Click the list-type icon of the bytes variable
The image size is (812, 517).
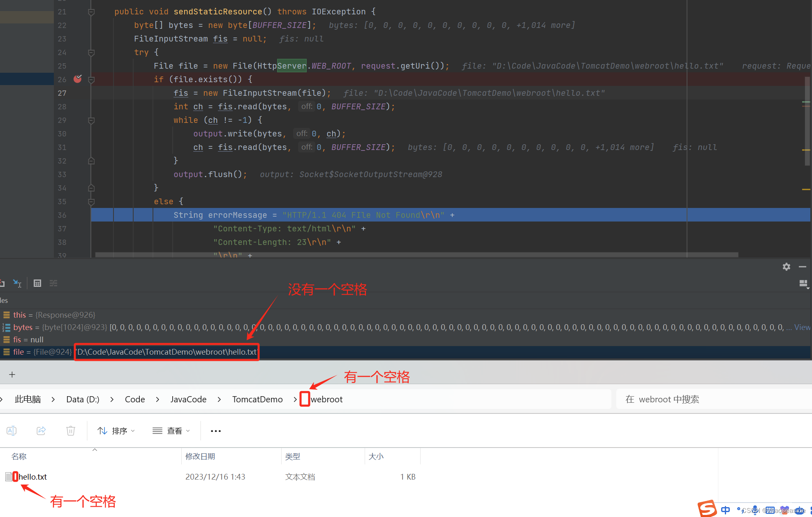tap(6, 327)
